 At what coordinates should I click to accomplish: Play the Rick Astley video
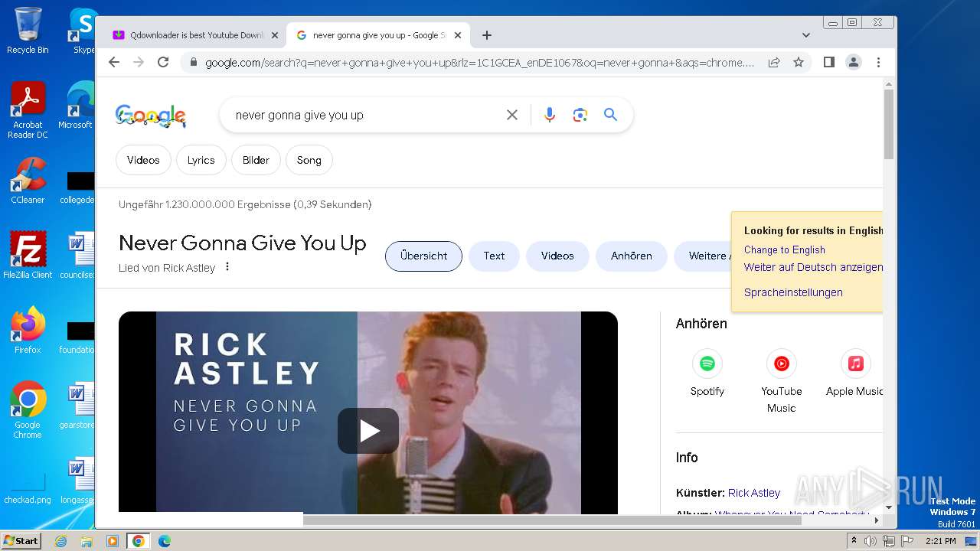[x=368, y=431]
